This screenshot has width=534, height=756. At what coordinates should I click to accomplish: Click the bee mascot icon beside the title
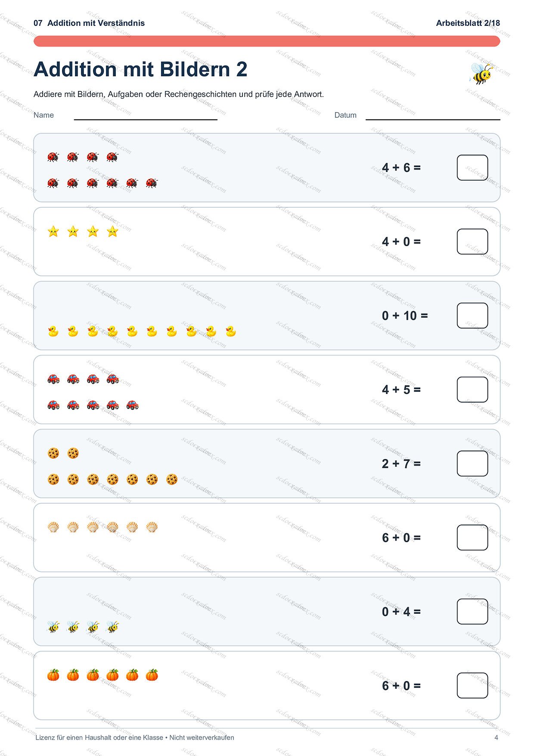coord(481,73)
